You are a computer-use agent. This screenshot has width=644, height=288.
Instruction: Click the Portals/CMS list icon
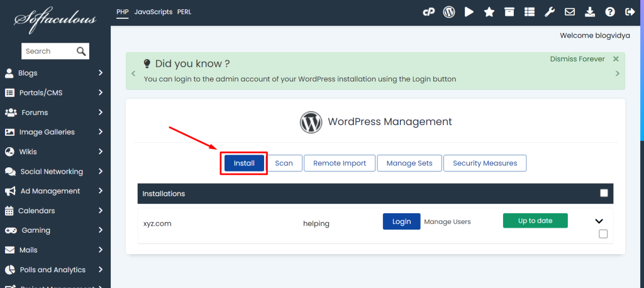tap(9, 93)
